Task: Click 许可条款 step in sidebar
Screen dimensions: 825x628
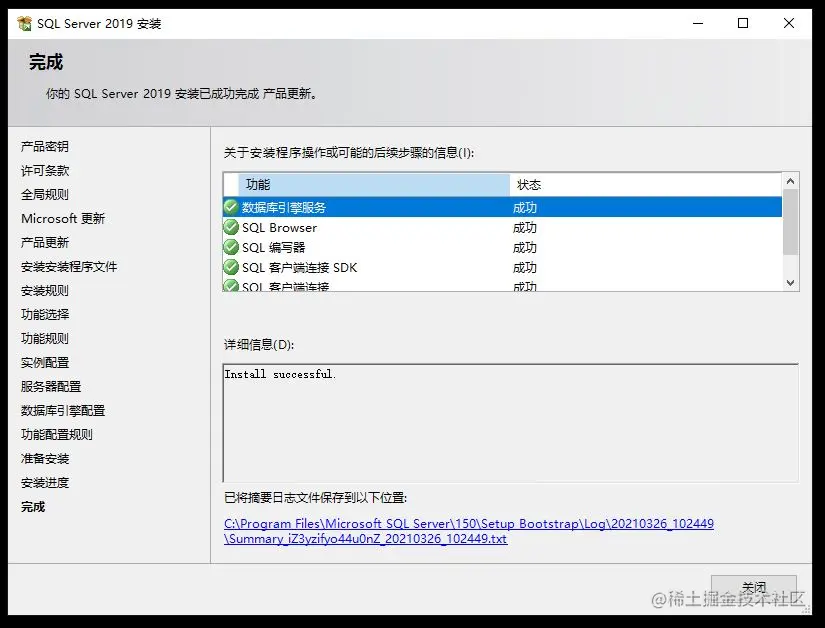Action: pyautogui.click(x=45, y=170)
